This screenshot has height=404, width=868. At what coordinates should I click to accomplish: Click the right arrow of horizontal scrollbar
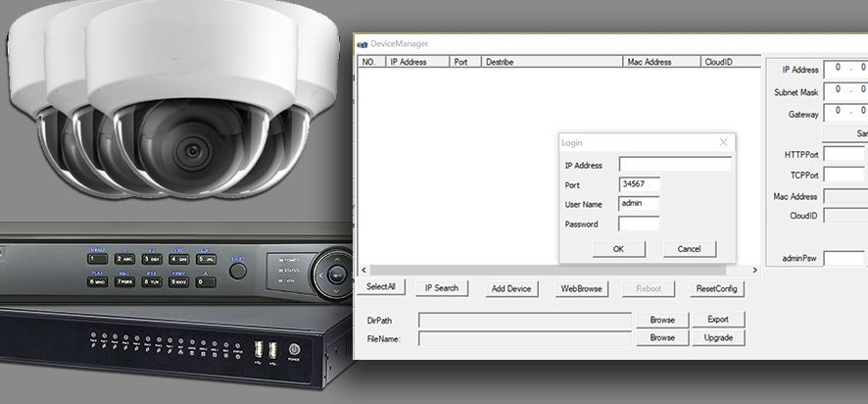[x=755, y=270]
